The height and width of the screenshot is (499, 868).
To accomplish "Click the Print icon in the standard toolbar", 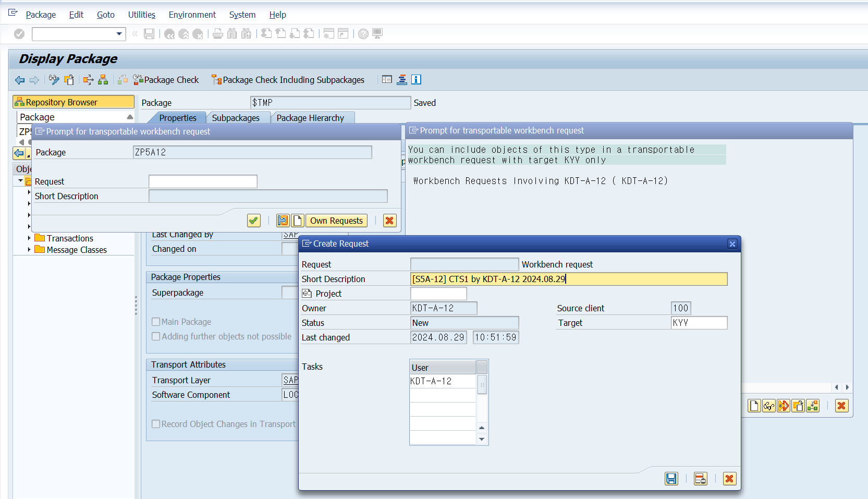I will (x=218, y=34).
